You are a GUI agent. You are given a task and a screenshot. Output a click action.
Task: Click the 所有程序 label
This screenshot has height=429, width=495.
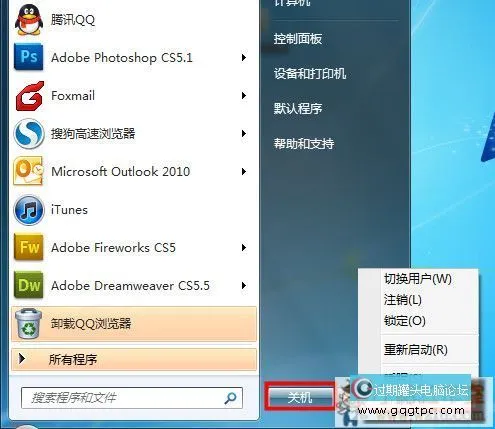[x=73, y=359]
